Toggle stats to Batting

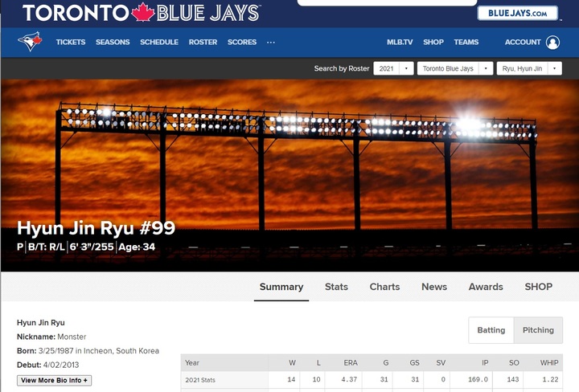point(491,330)
